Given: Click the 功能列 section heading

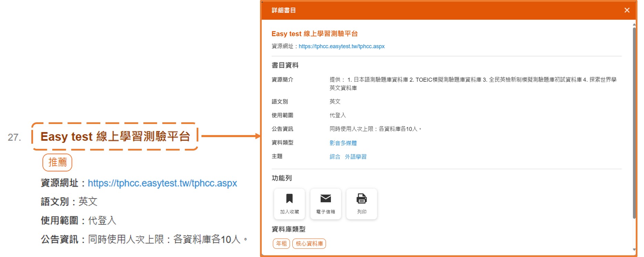Looking at the screenshot, I should coord(281,178).
